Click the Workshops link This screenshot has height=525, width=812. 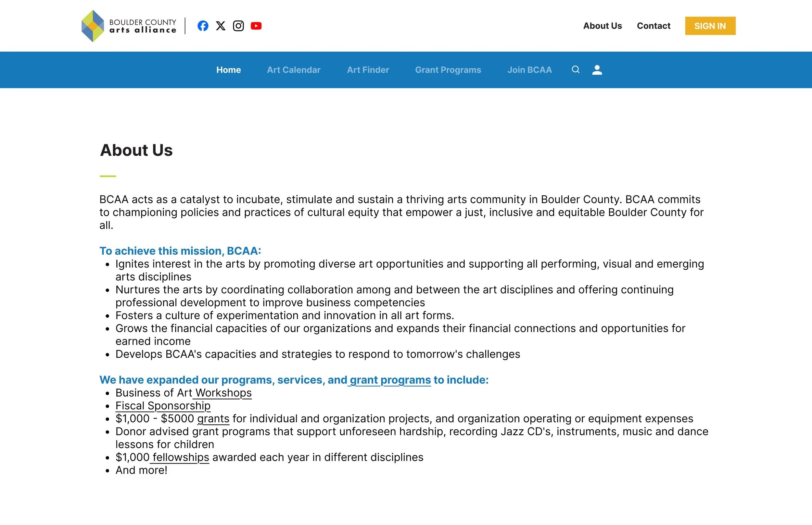coord(223,393)
